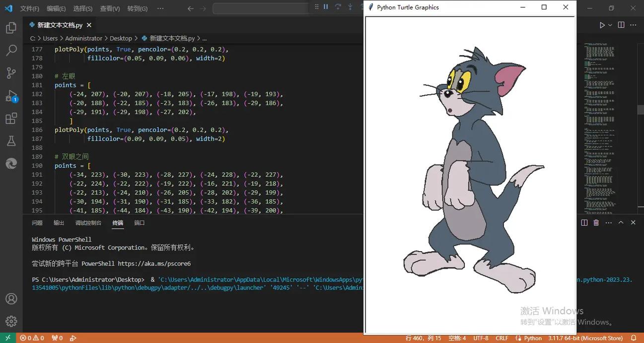
Task: Open run options dropdown arrow
Action: [x=610, y=25]
